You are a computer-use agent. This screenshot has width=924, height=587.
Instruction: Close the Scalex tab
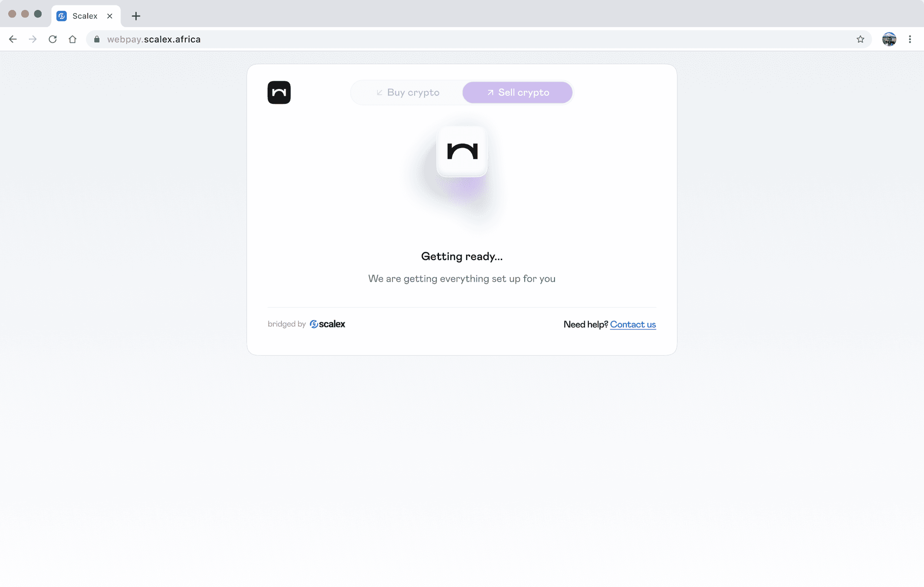[110, 16]
